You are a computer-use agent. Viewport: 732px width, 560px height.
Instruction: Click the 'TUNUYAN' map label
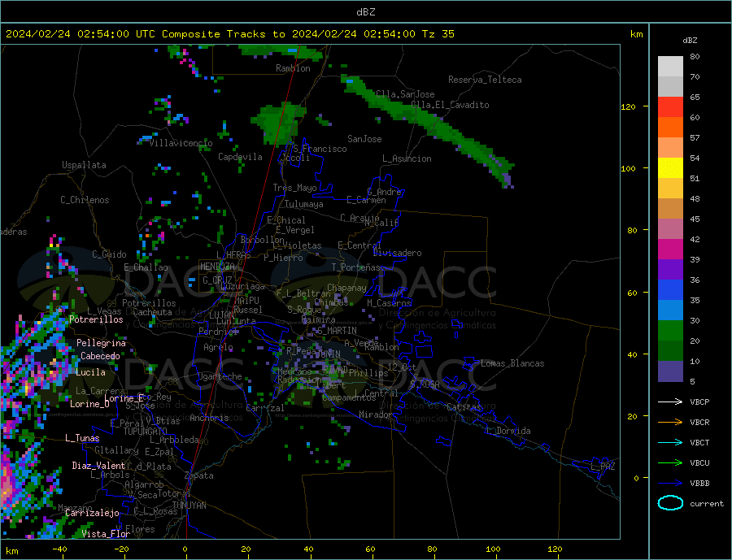[189, 506]
